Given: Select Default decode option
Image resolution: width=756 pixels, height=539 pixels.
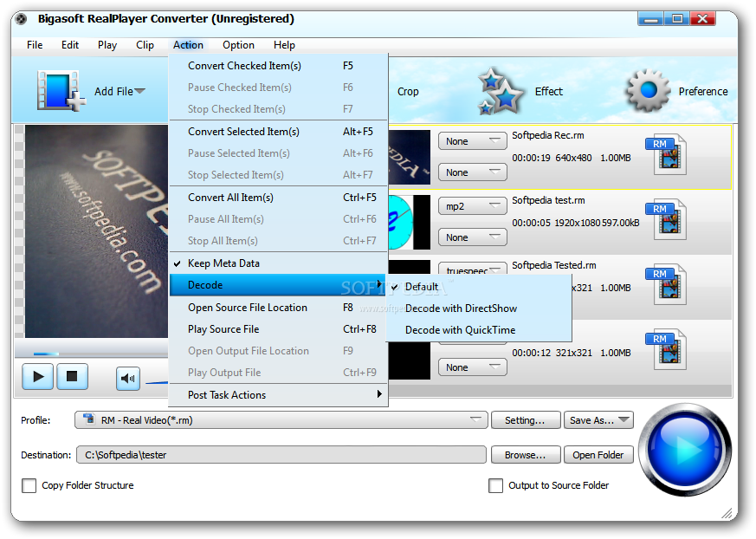Looking at the screenshot, I should click(x=422, y=287).
